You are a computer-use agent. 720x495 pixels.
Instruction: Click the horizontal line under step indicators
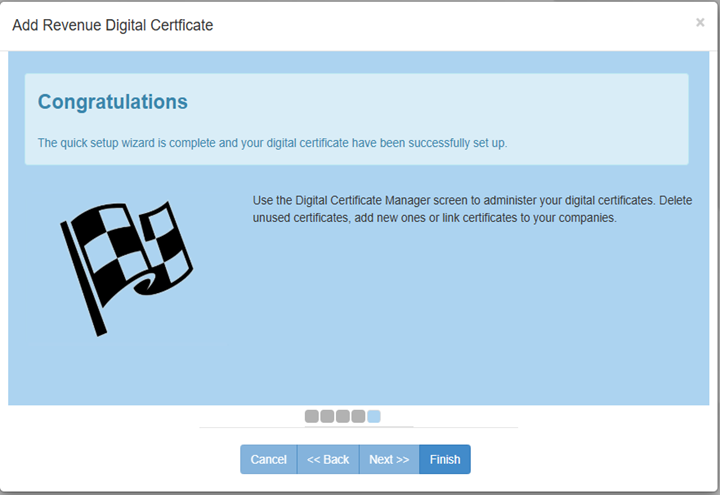click(x=359, y=427)
